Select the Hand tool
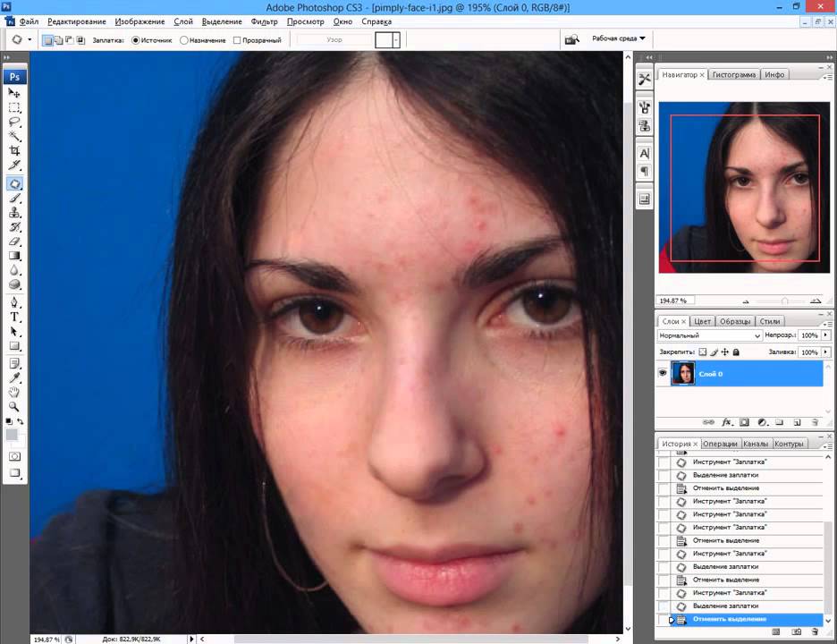This screenshot has height=644, width=837. point(14,393)
